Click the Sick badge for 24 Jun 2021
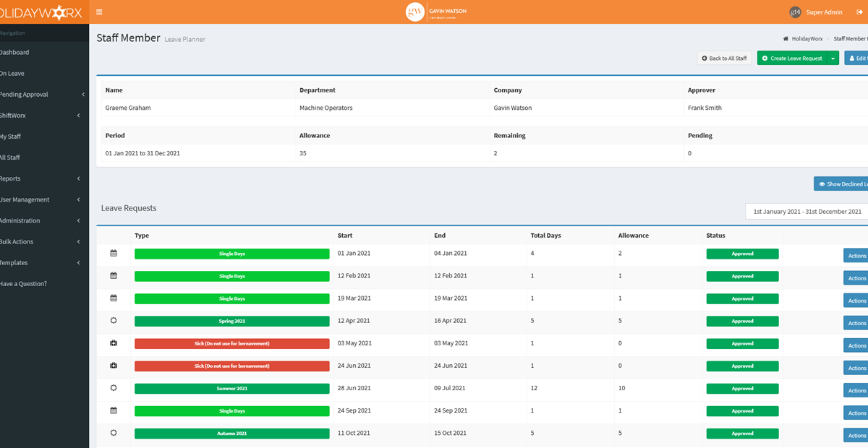Screen dimensions: 868x448 pos(231,366)
